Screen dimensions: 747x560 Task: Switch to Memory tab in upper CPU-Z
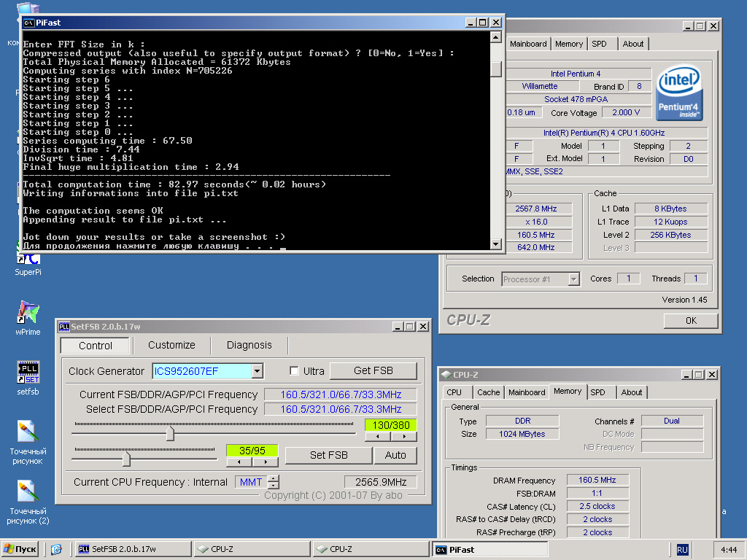[569, 44]
